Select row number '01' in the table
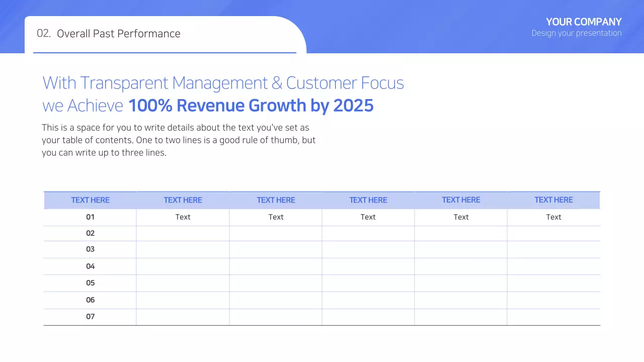The height and width of the screenshot is (362, 644). click(x=90, y=217)
